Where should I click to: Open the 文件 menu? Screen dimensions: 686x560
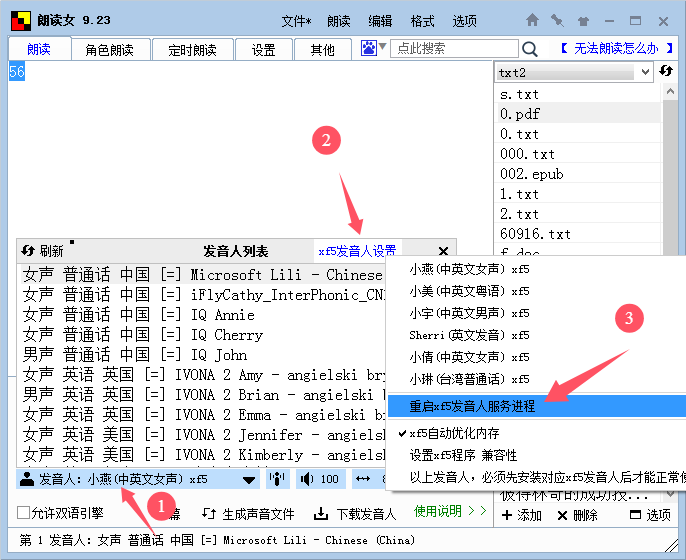click(x=296, y=21)
